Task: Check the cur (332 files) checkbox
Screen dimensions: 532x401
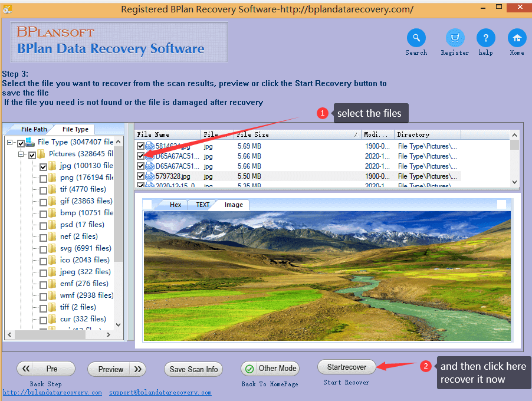Action: (x=43, y=320)
